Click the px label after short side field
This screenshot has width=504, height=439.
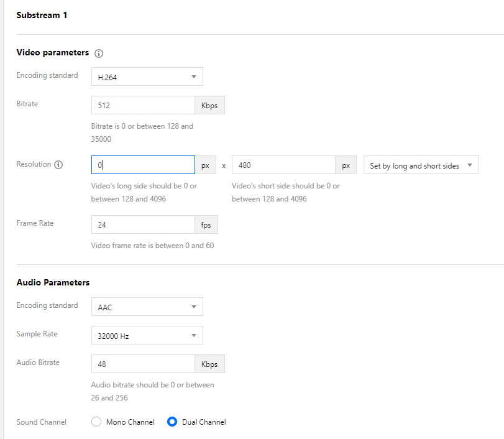tap(346, 165)
